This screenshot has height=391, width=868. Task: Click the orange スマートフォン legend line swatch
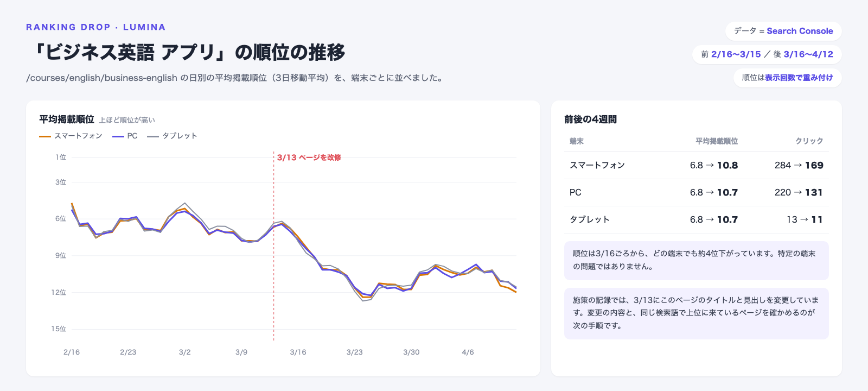click(x=45, y=136)
